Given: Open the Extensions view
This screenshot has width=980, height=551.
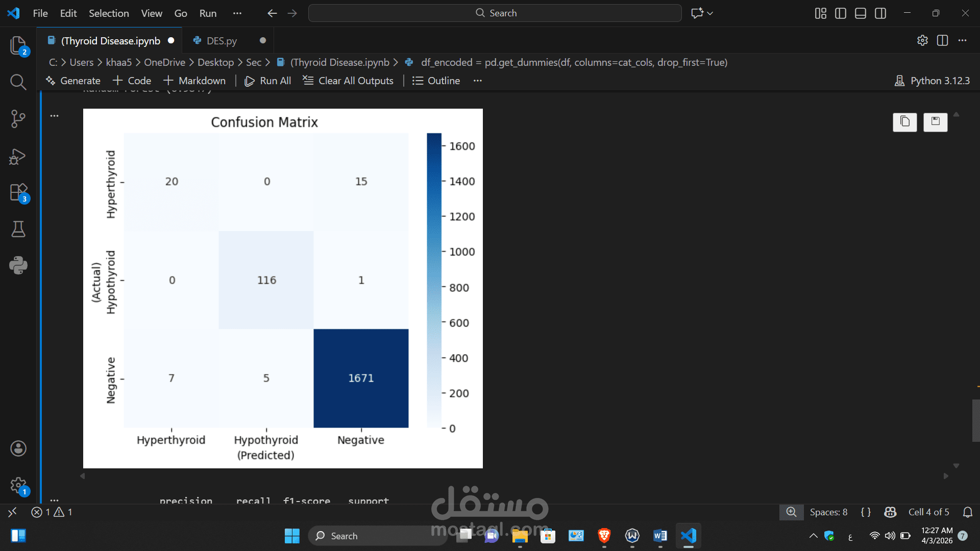Looking at the screenshot, I should coord(18,193).
